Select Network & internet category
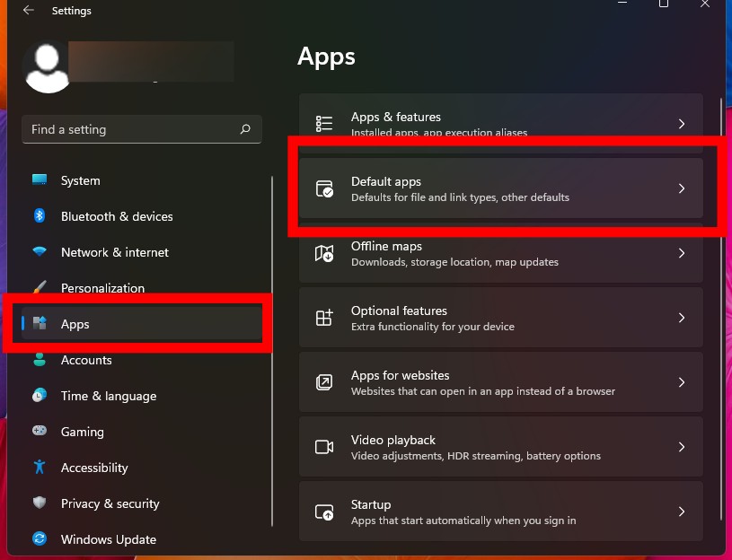Screen dimensions: 732x560 (141, 252)
